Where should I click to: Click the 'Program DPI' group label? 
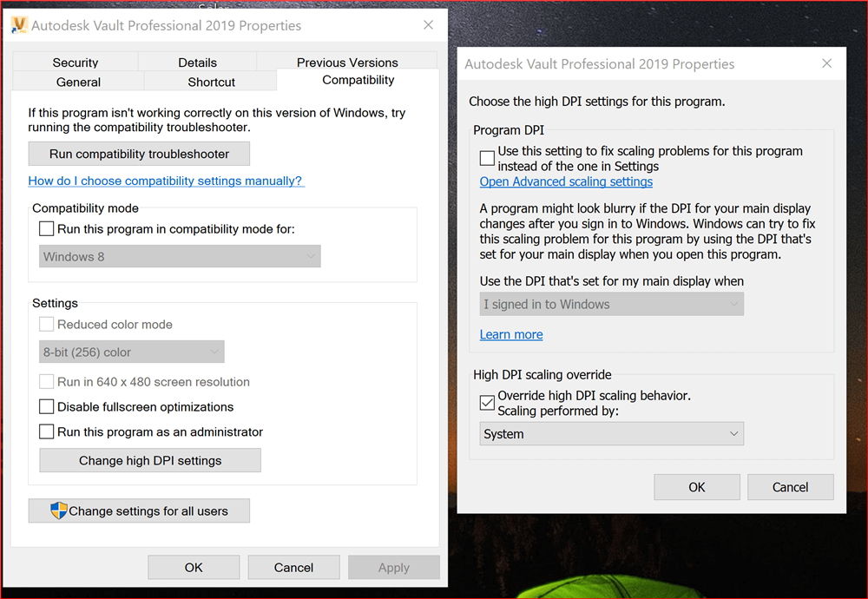point(508,130)
